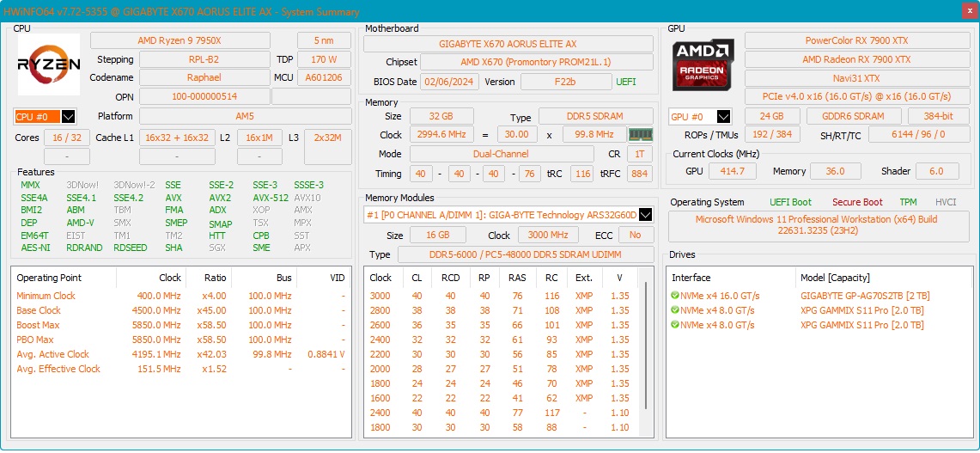980x453 pixels.
Task: Open the CPU #0 selector dropdown
Action: (69, 117)
